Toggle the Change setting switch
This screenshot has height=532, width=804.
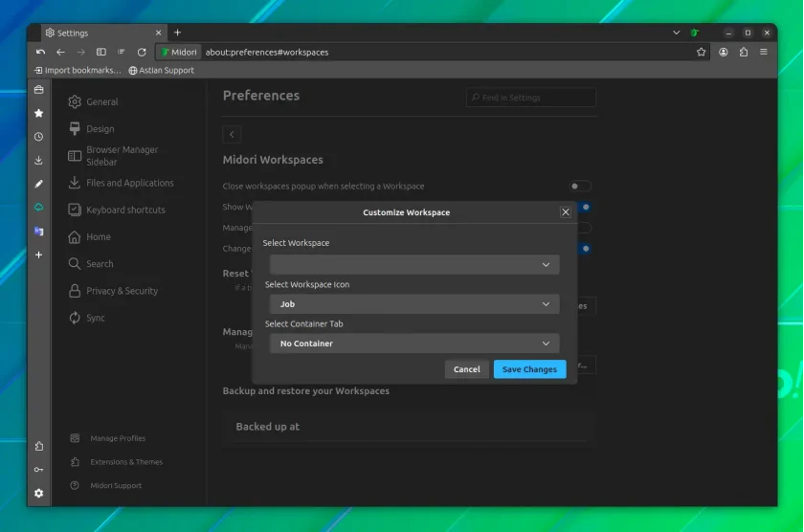(x=585, y=249)
